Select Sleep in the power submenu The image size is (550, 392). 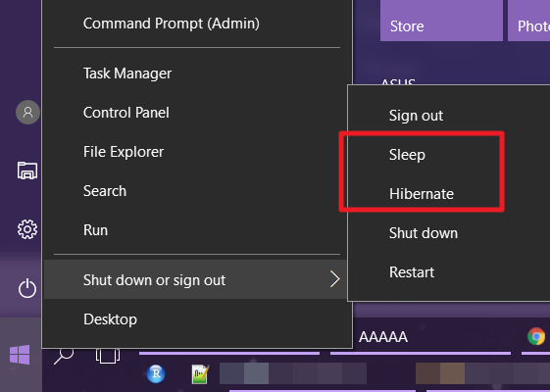tap(407, 155)
